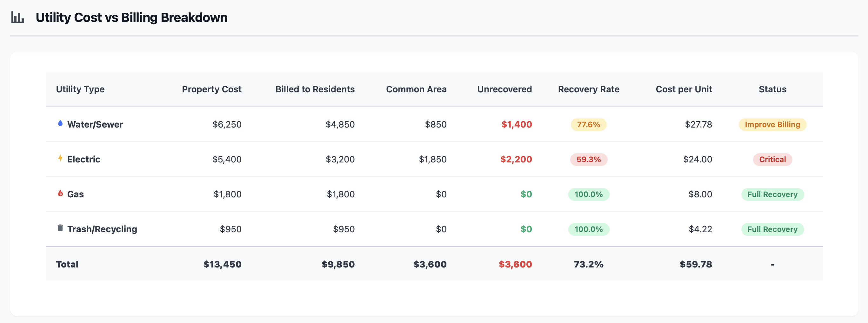Select the Improve Billing badge for Water/Sewer
This screenshot has height=323, width=868.
772,124
